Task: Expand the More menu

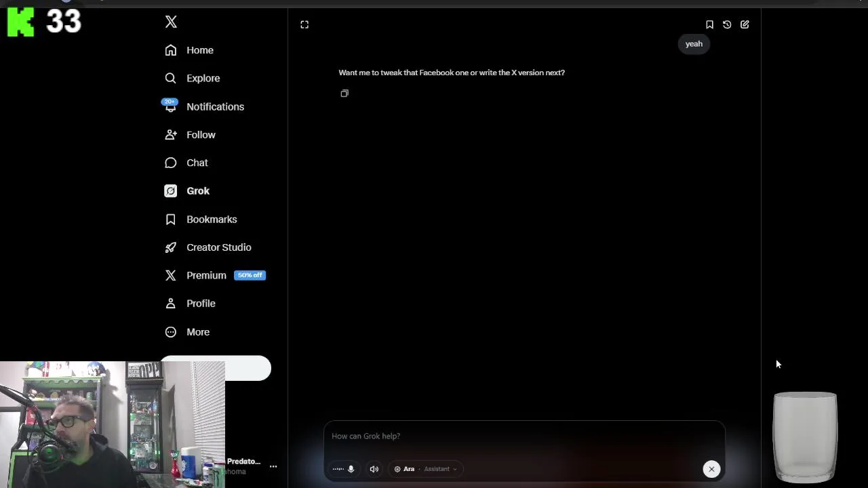Action: (x=188, y=332)
